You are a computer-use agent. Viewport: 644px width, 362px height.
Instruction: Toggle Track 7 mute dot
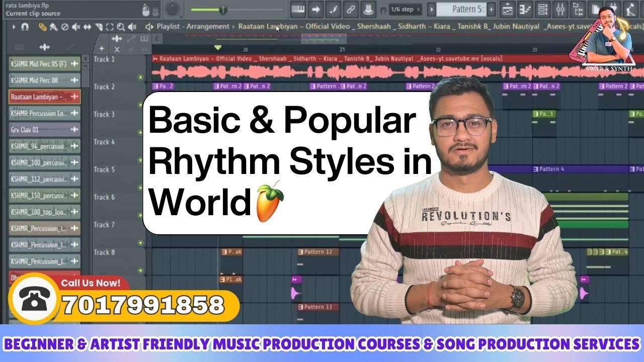[x=140, y=243]
